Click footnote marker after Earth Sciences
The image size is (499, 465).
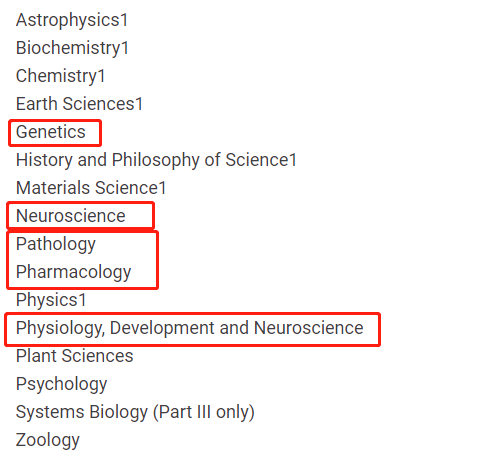139,104
